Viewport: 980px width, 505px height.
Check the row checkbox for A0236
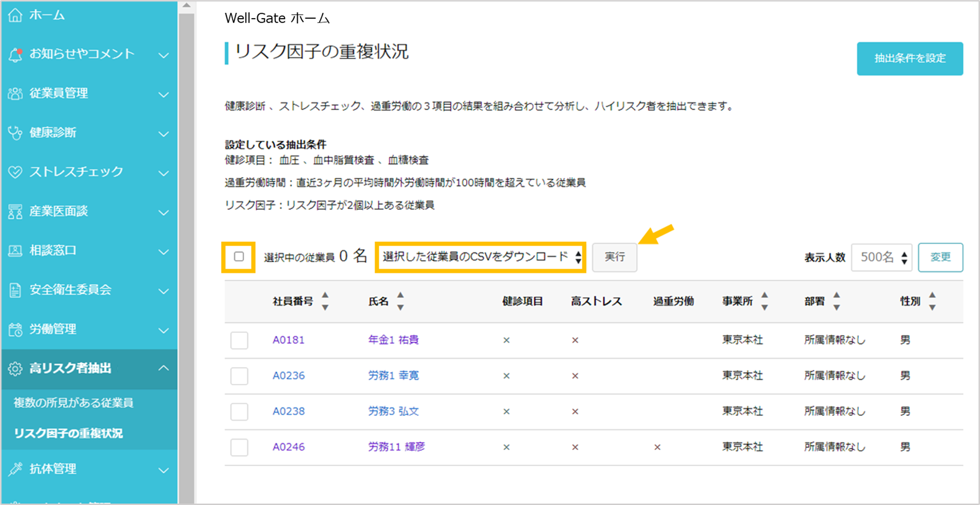[x=239, y=376]
